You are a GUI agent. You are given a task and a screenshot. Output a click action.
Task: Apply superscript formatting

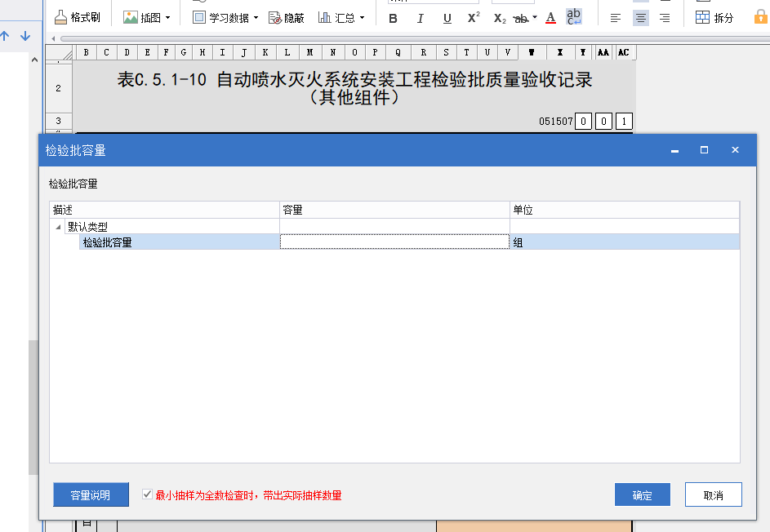point(474,18)
